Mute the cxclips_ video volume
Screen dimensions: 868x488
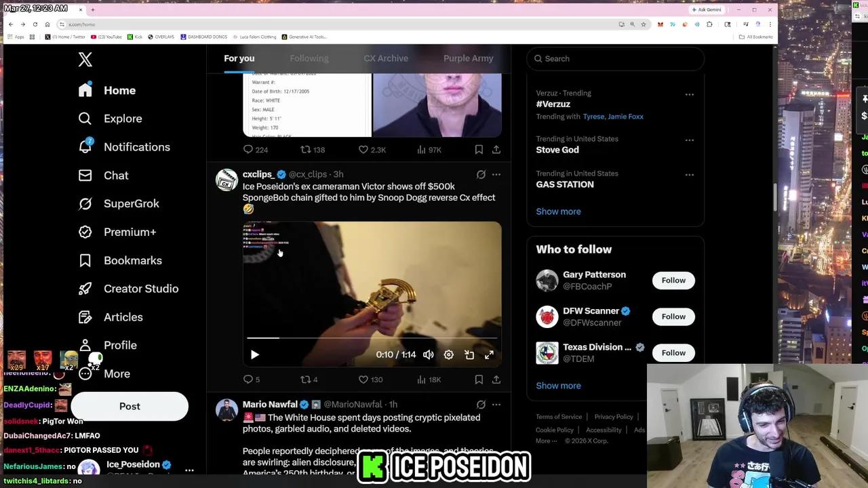click(x=429, y=354)
